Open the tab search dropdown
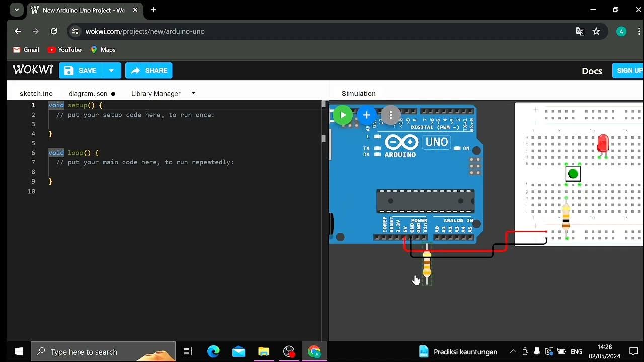This screenshot has width=644, height=362. click(17, 10)
